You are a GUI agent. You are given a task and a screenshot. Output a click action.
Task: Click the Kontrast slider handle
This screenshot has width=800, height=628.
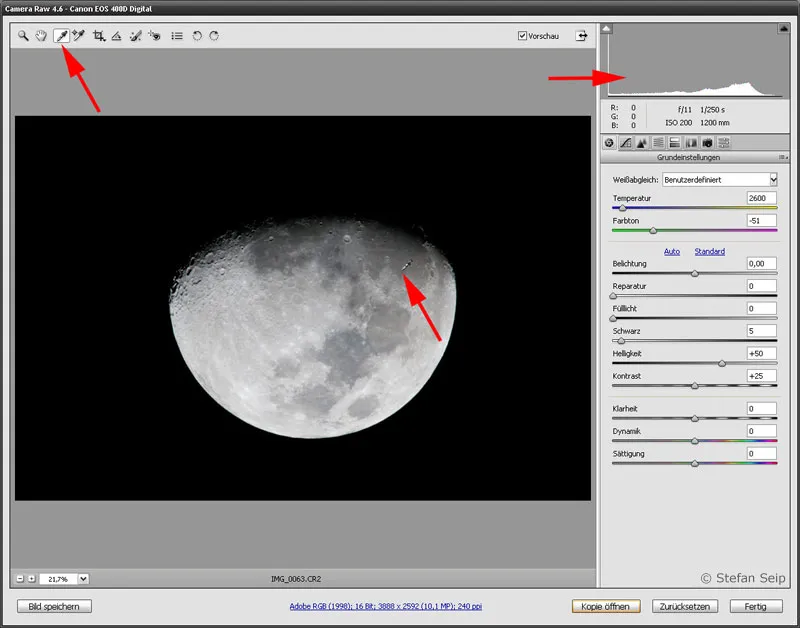click(x=694, y=386)
